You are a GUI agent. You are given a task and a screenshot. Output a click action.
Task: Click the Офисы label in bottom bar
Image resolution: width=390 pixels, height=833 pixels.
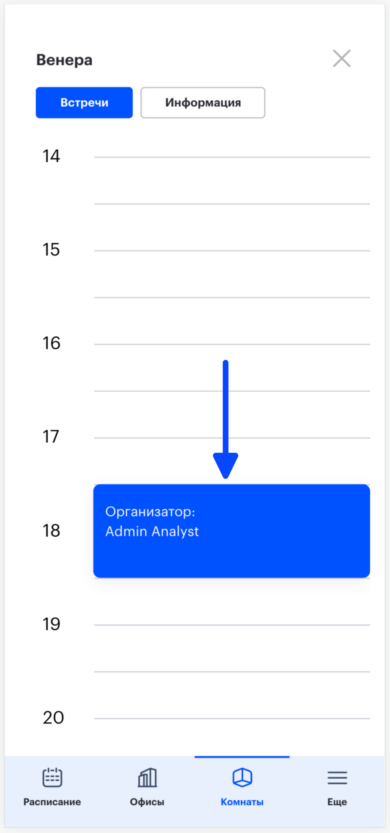click(147, 802)
